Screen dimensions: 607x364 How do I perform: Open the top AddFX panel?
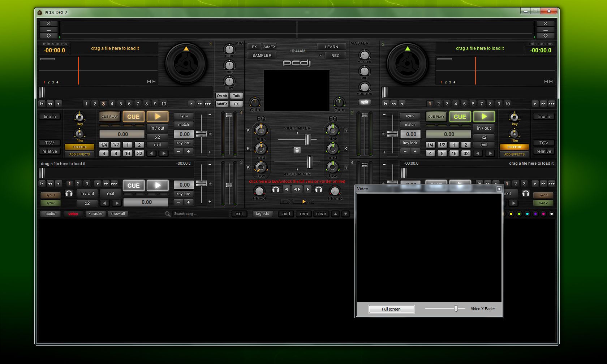(x=270, y=47)
